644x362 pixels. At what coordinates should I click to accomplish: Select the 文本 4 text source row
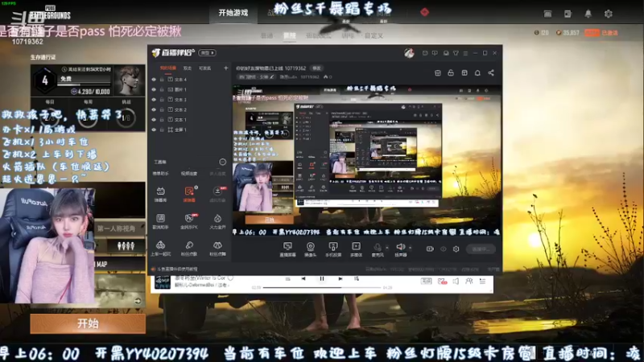point(189,80)
